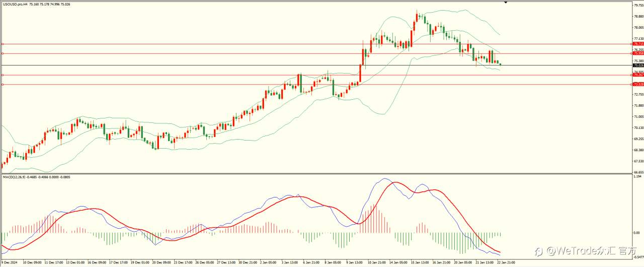The height and width of the screenshot is (267, 644).
Task: Click the 68.380 price scale value
Action: coord(638,150)
